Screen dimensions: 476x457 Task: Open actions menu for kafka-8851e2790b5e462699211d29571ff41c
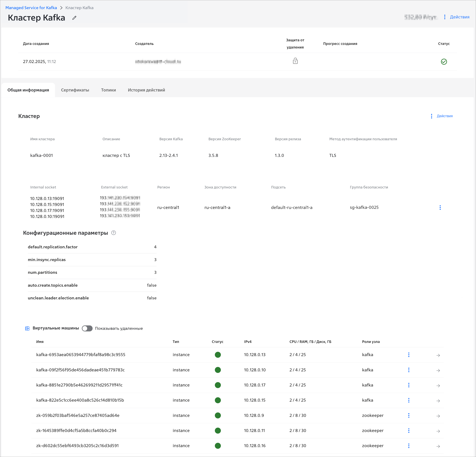(x=408, y=385)
